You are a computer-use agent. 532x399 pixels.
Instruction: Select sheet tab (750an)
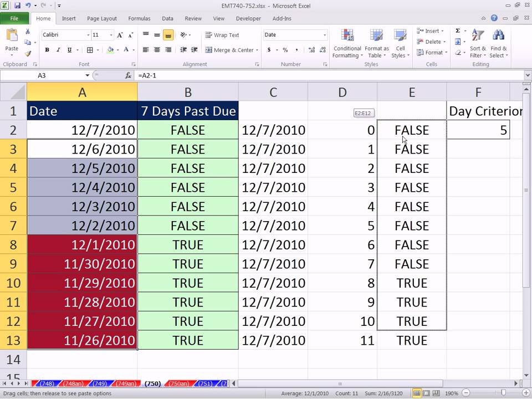178,383
